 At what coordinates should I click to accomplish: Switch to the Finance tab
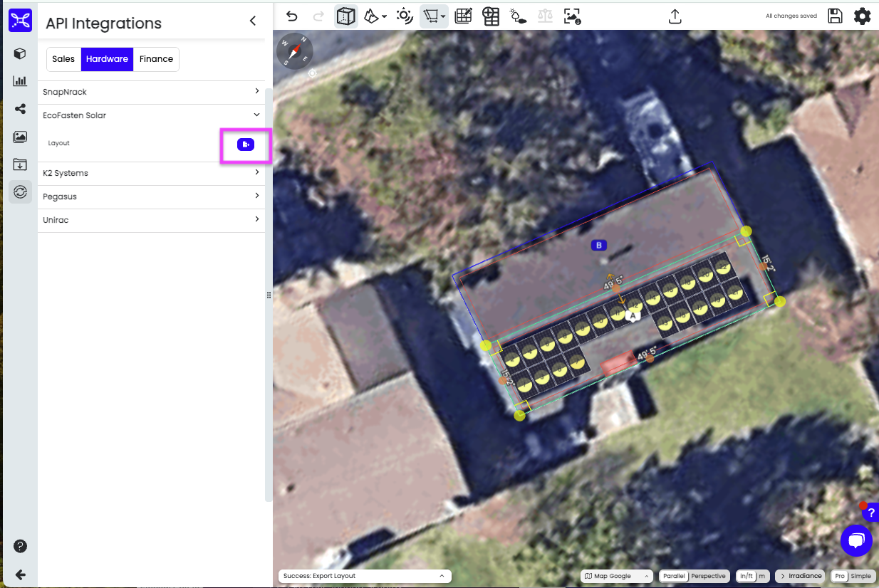156,59
